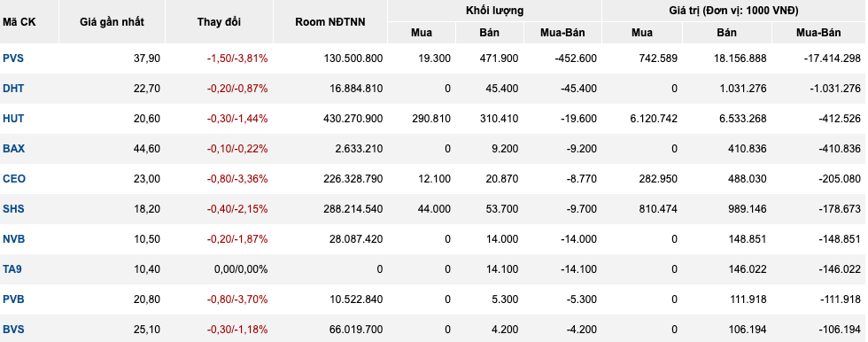
Task: Click the Giá trị (Đơn vị: 1000 VNĐ) header
Action: [733, 11]
